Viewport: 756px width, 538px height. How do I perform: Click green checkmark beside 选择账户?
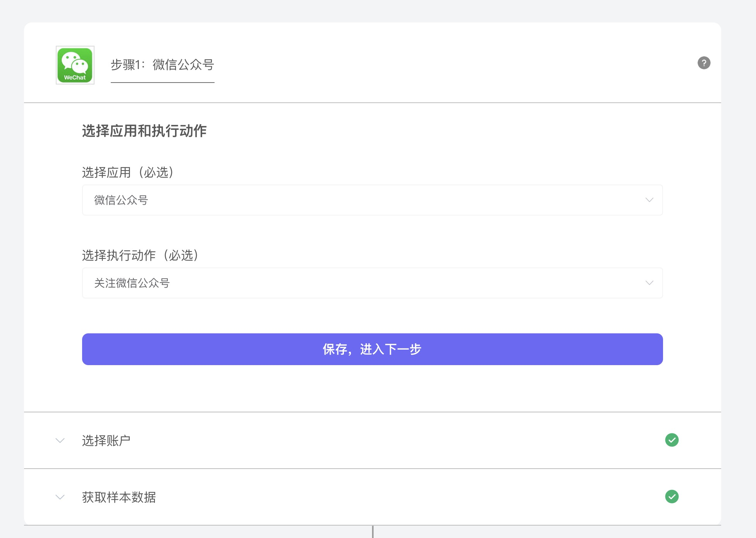[x=672, y=440]
